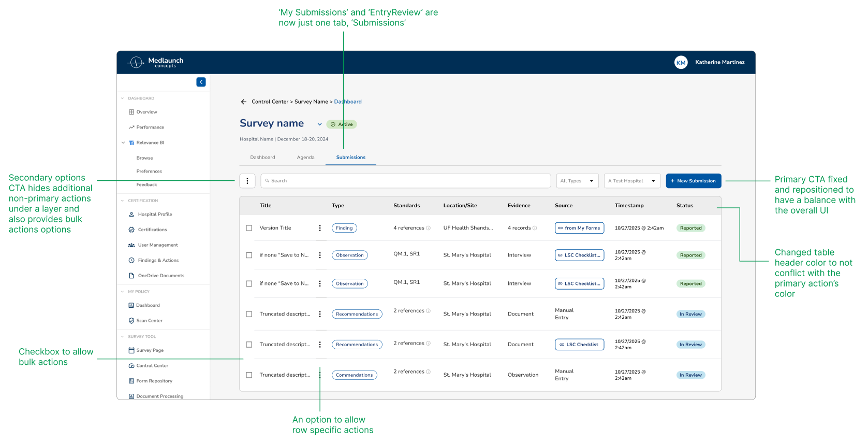This screenshot has width=868, height=442.
Task: Open row actions for the Recommendations LSC Checklist row
Action: point(320,345)
